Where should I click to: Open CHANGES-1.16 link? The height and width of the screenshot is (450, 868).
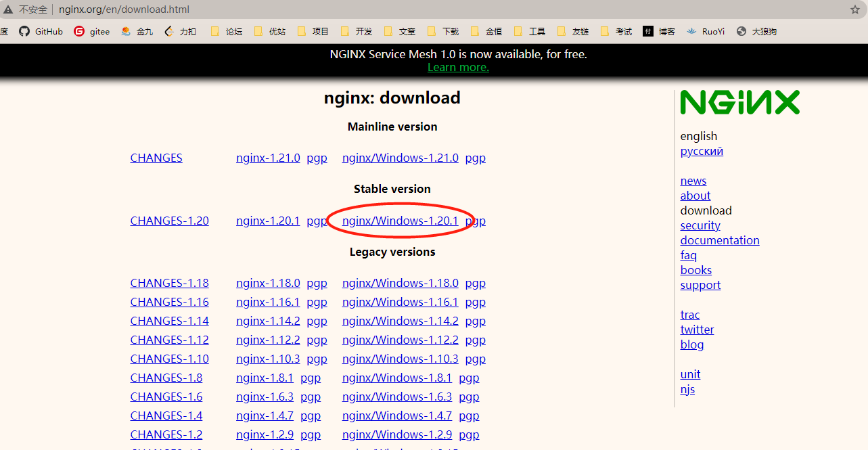(170, 302)
